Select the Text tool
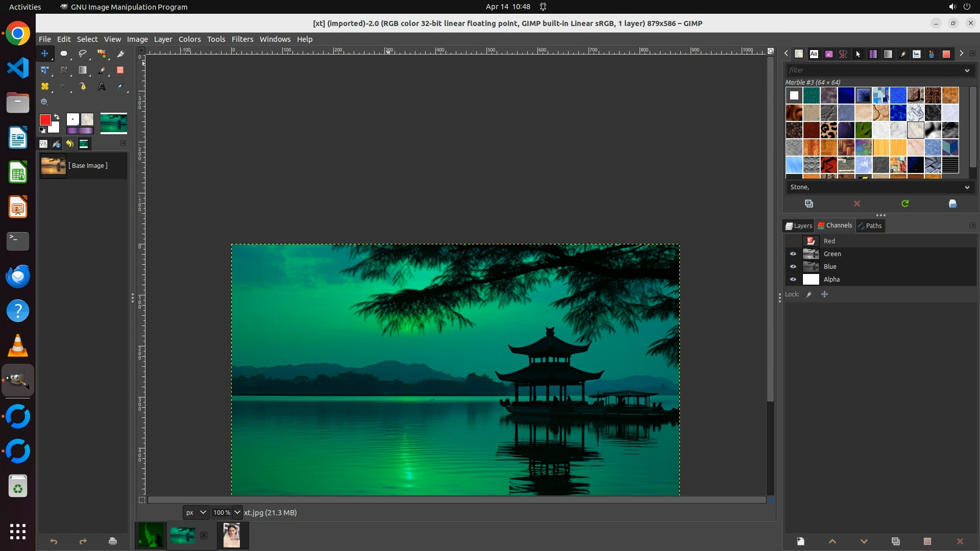This screenshot has width=980, height=551. coord(102,87)
